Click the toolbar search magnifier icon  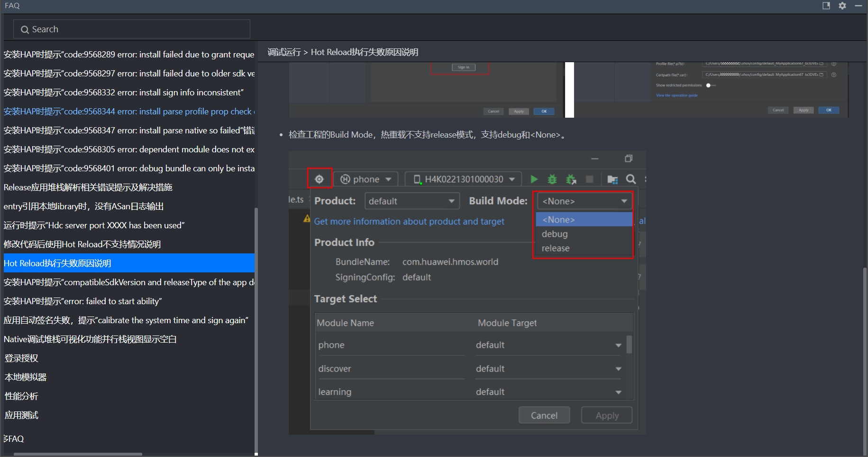click(x=631, y=179)
